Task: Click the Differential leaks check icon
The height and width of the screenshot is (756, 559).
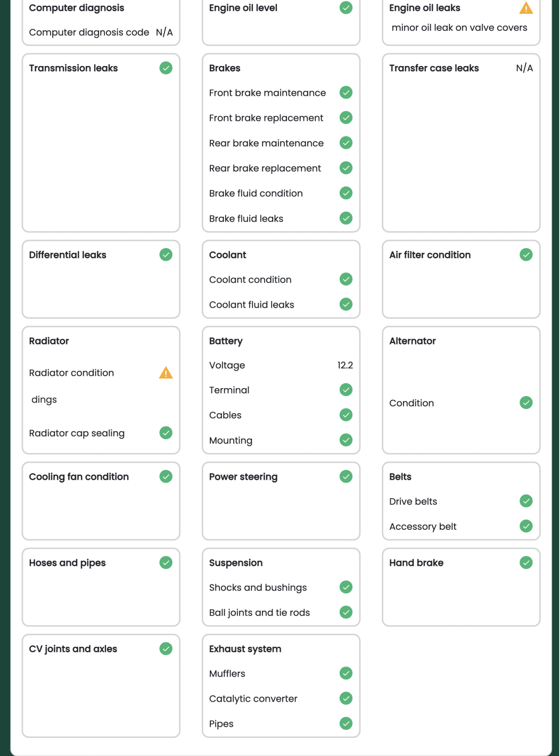Action: pyautogui.click(x=166, y=255)
